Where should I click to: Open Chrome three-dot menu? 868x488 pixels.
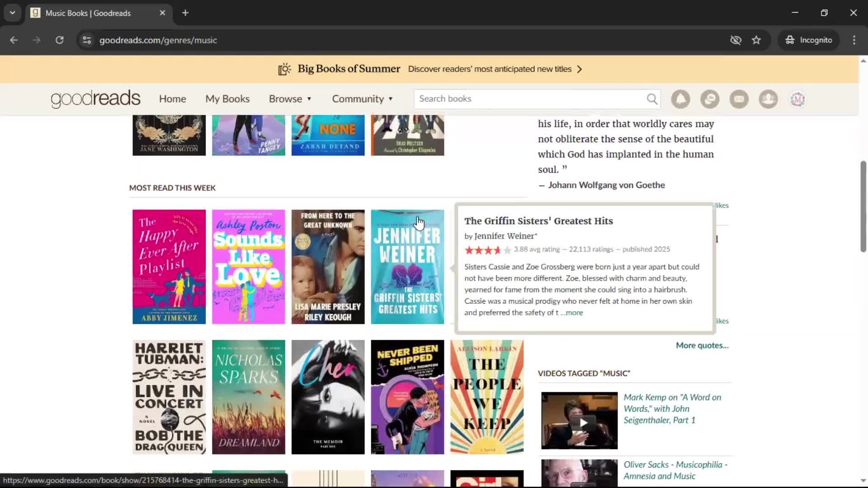click(854, 40)
